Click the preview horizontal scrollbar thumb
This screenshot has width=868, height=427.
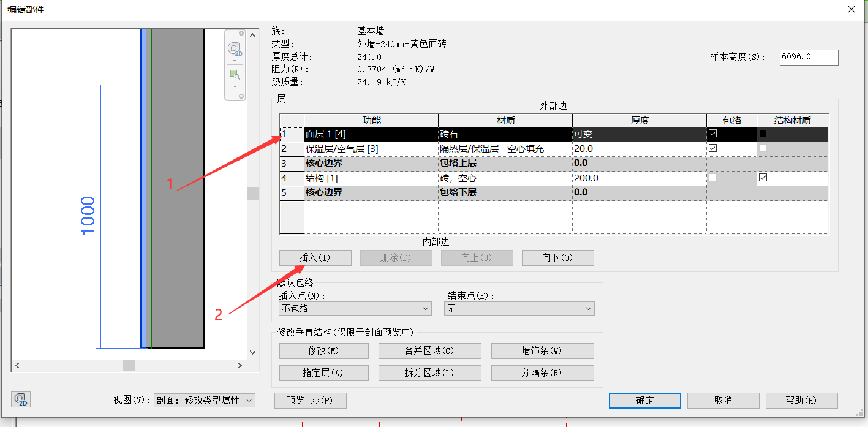click(x=129, y=365)
